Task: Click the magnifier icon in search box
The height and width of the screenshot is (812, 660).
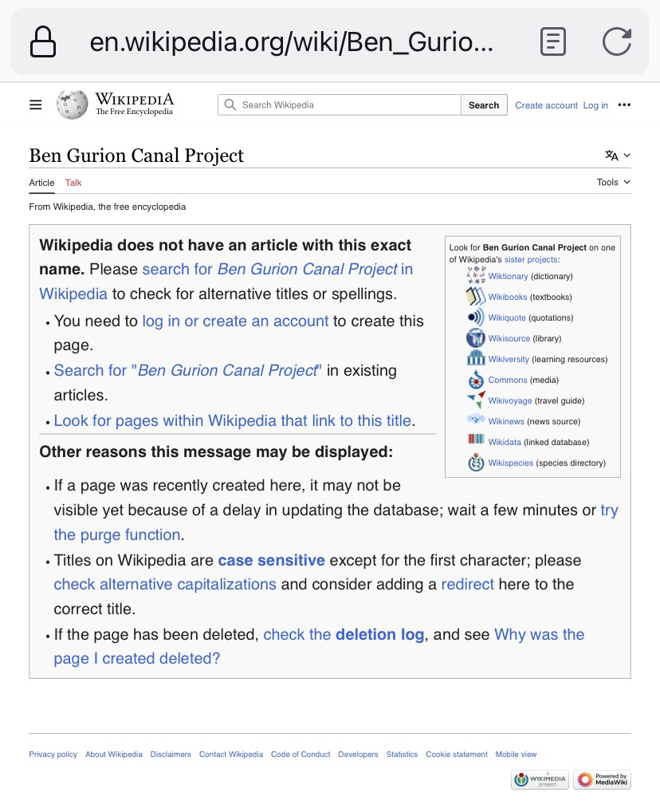Action: (230, 105)
